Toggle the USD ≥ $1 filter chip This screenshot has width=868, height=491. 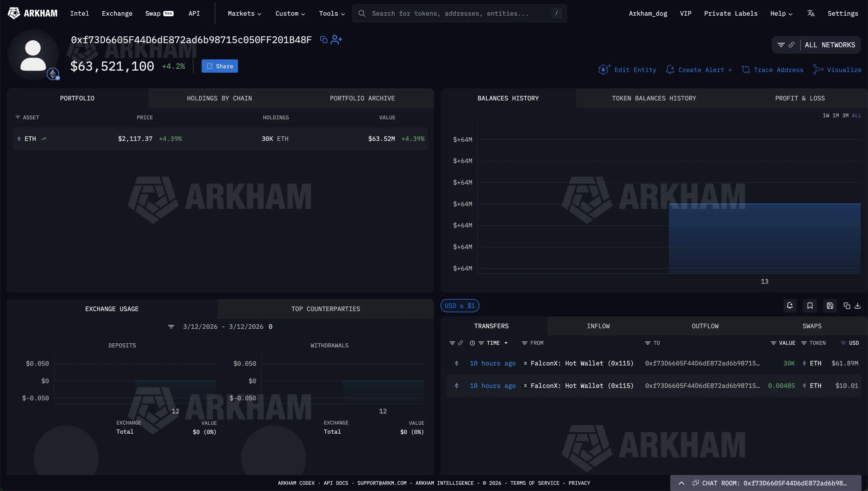[x=460, y=305]
